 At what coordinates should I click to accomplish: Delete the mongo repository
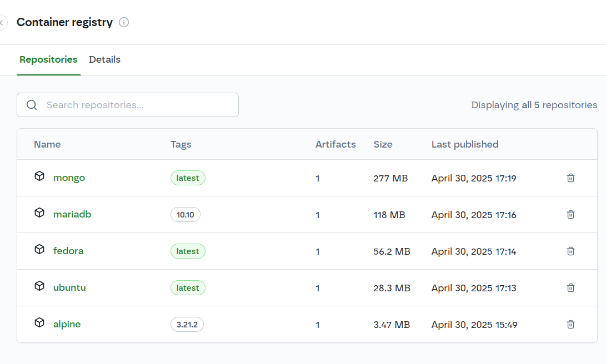pyautogui.click(x=570, y=178)
